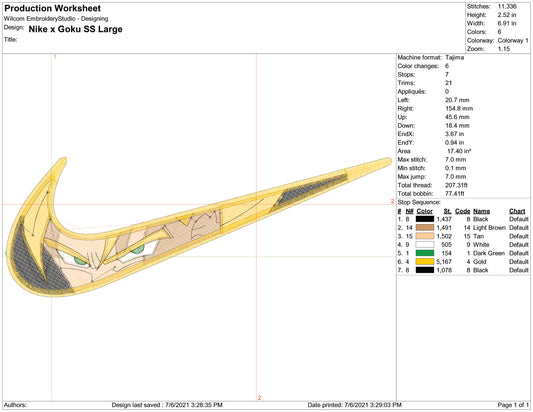Select stitch count '1,437' in stop 1
533x412 pixels.
tap(444, 219)
